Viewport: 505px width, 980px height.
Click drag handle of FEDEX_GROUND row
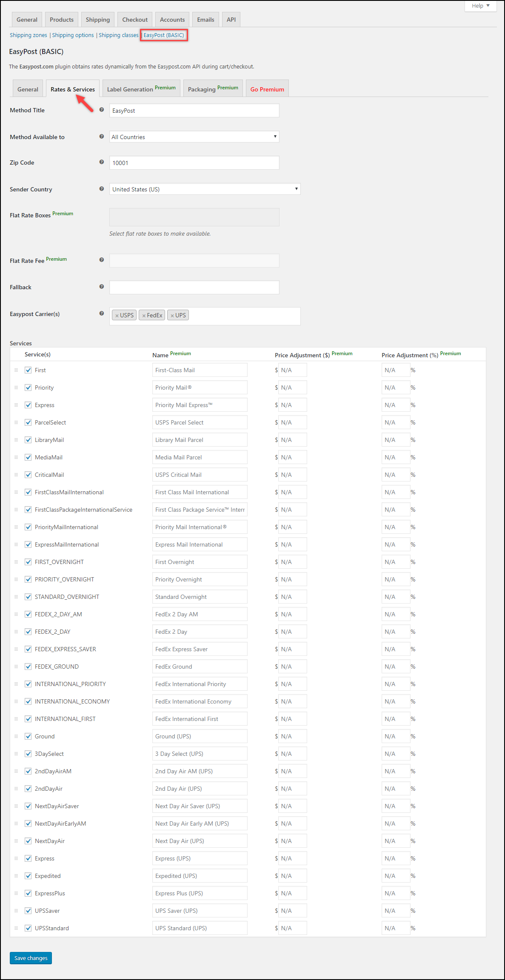(x=16, y=667)
